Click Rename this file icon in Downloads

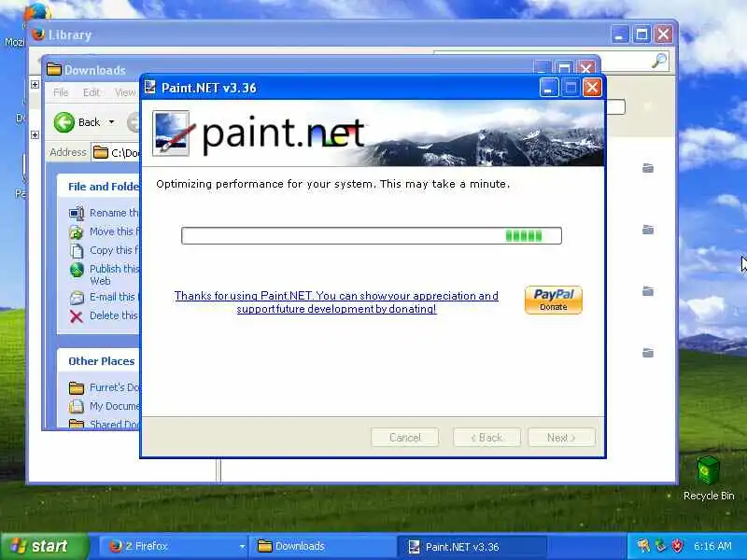coord(77,213)
